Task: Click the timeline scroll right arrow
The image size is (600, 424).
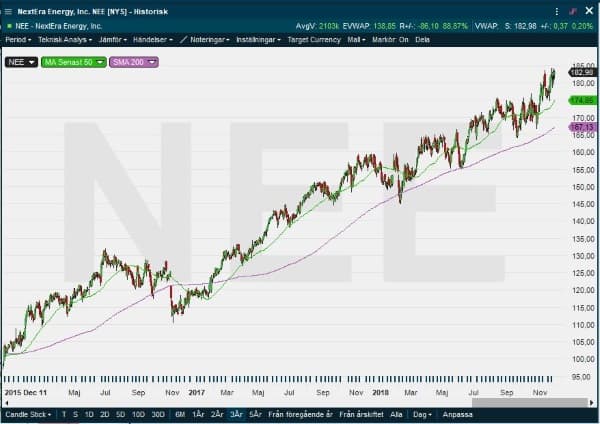Action: click(x=592, y=403)
